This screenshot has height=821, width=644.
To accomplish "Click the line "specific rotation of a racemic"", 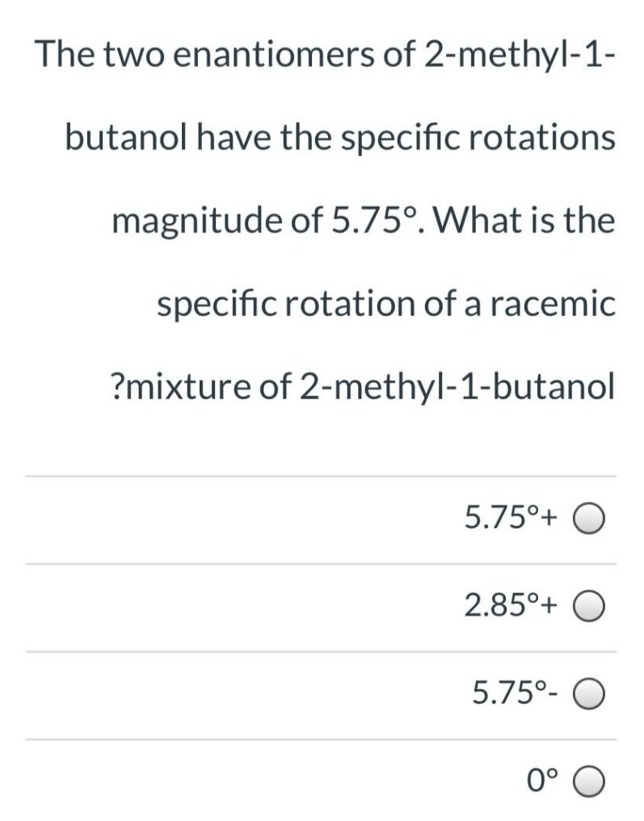I will tap(385, 304).
